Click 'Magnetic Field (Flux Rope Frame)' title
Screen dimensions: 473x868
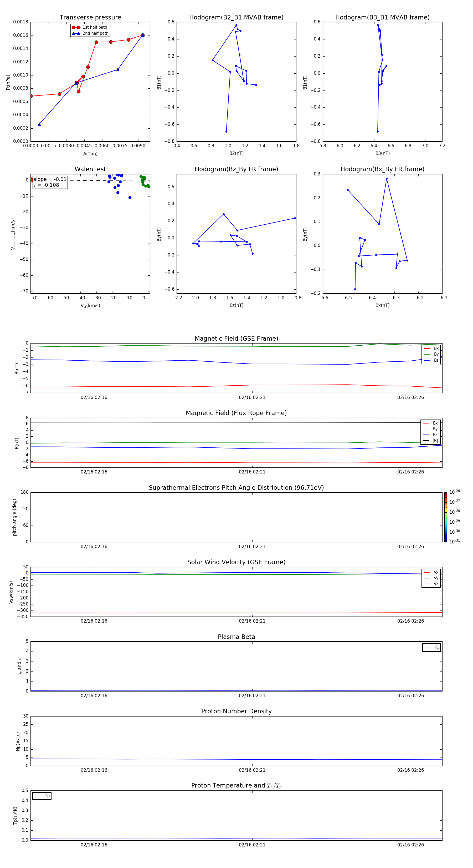(236, 413)
